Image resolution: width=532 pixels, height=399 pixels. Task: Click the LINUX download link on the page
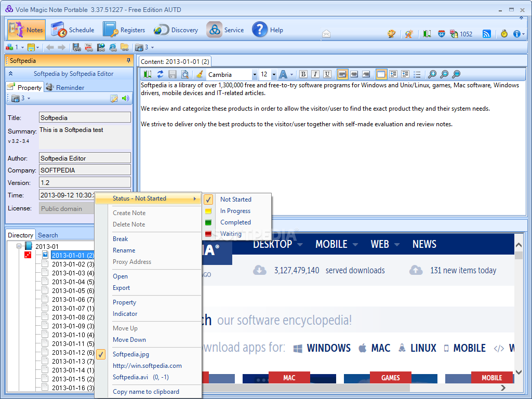coord(423,348)
